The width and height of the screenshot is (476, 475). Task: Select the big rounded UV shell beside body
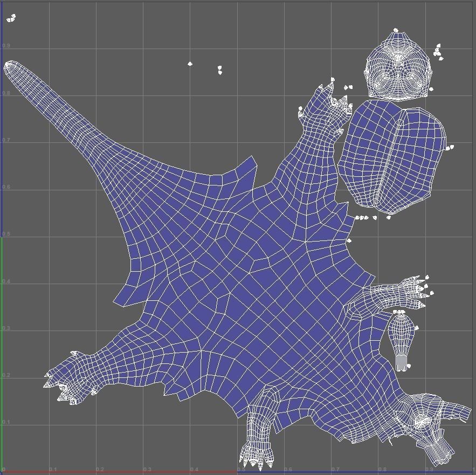(x=392, y=157)
